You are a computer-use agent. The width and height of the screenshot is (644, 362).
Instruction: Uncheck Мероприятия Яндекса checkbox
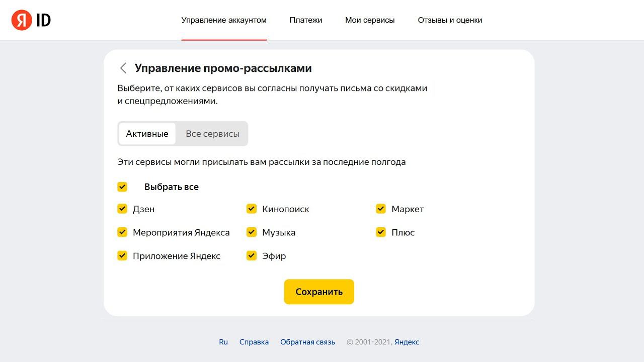(x=122, y=232)
